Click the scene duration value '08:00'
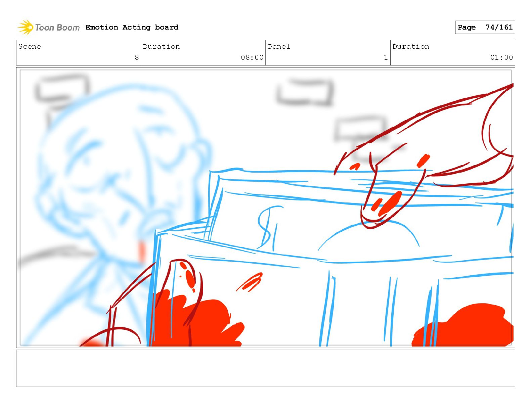This screenshot has height=411, width=532. 252,57
